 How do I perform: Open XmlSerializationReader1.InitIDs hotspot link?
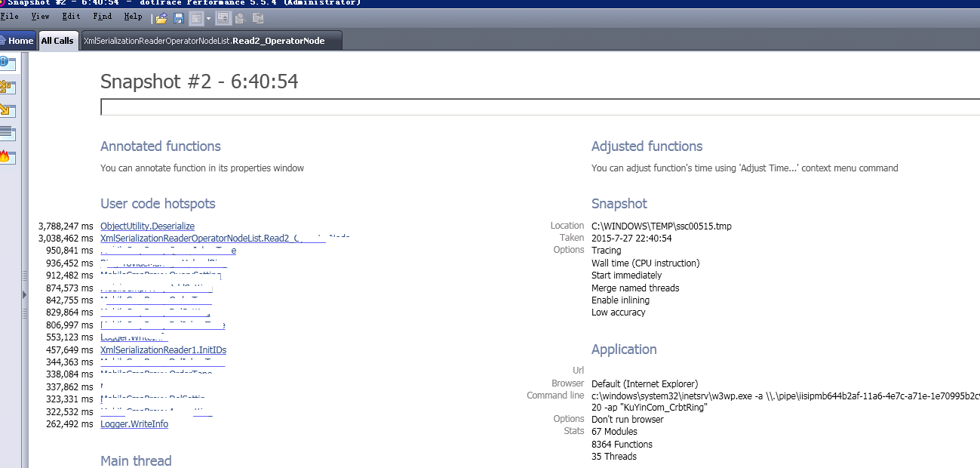163,350
